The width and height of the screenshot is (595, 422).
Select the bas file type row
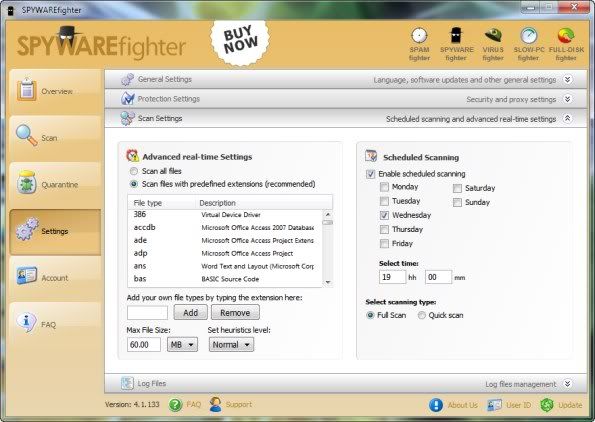tap(225, 279)
